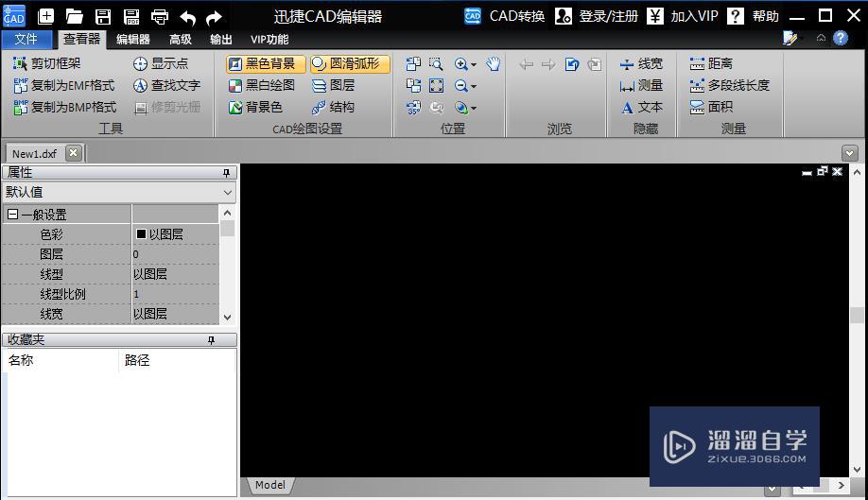Open the 帮助 help menu
Screen dimensions: 868x500
(x=753, y=16)
